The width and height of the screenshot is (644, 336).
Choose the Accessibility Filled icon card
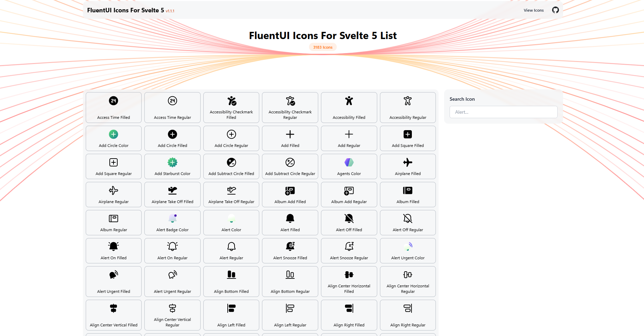[x=349, y=108]
